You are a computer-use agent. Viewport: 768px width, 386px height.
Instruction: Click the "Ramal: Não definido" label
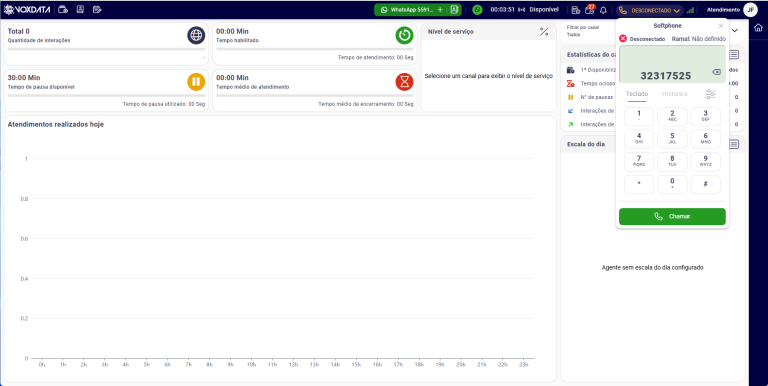(x=698, y=39)
